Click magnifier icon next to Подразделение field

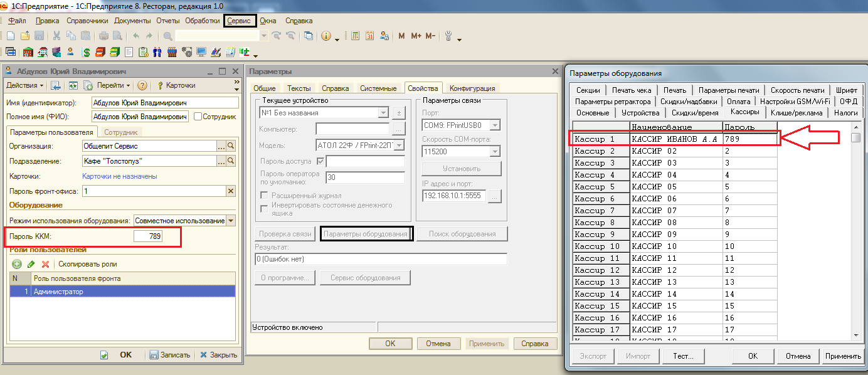[231, 161]
